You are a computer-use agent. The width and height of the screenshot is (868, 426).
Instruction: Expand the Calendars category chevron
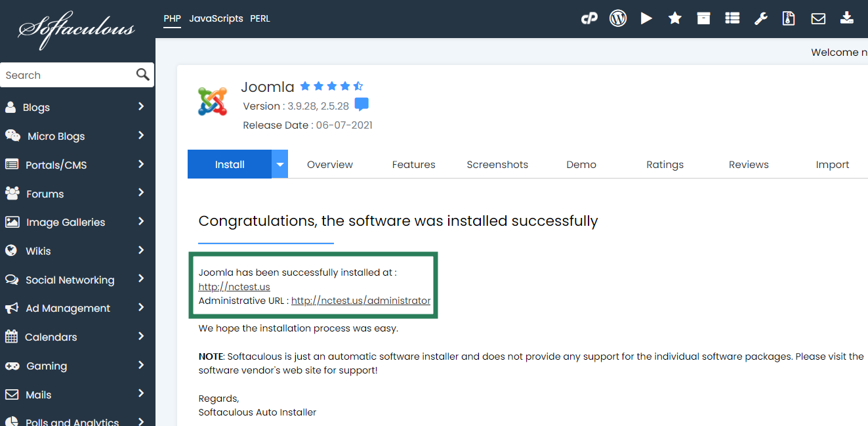coord(141,336)
